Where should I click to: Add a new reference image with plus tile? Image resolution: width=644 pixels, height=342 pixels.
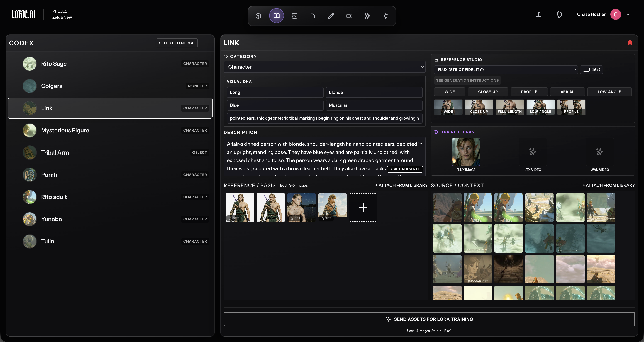[x=363, y=207]
